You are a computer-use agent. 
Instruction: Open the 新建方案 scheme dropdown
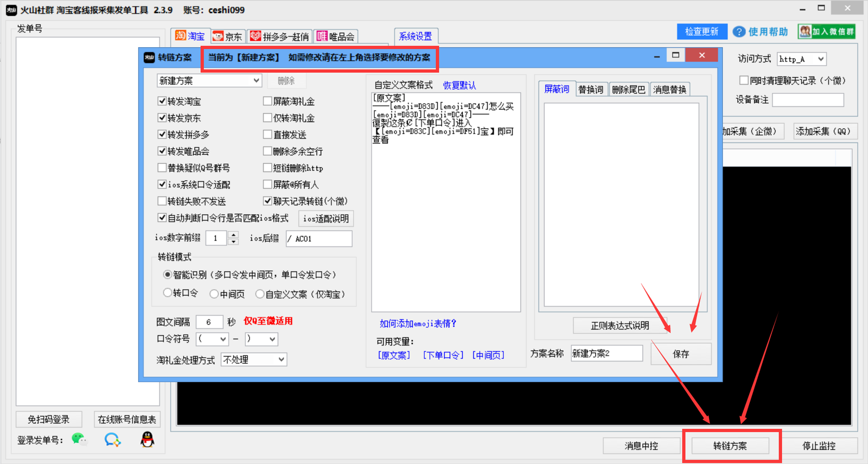209,80
